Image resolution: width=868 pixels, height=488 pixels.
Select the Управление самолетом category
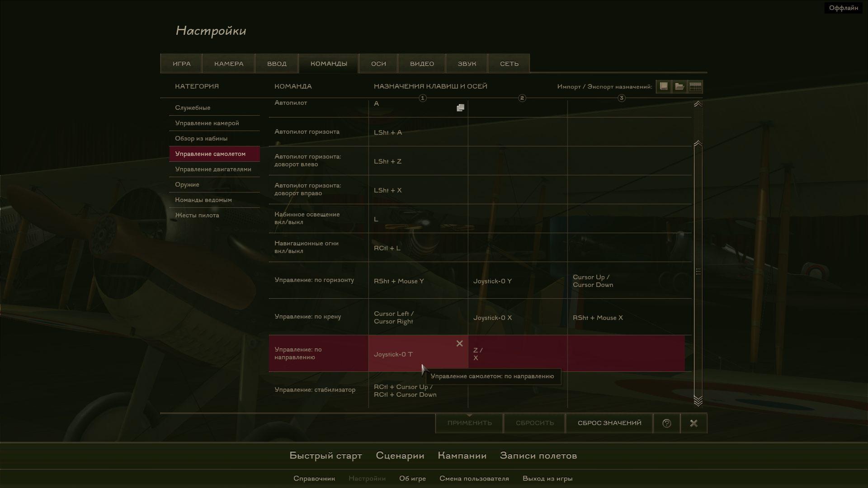[x=214, y=154]
